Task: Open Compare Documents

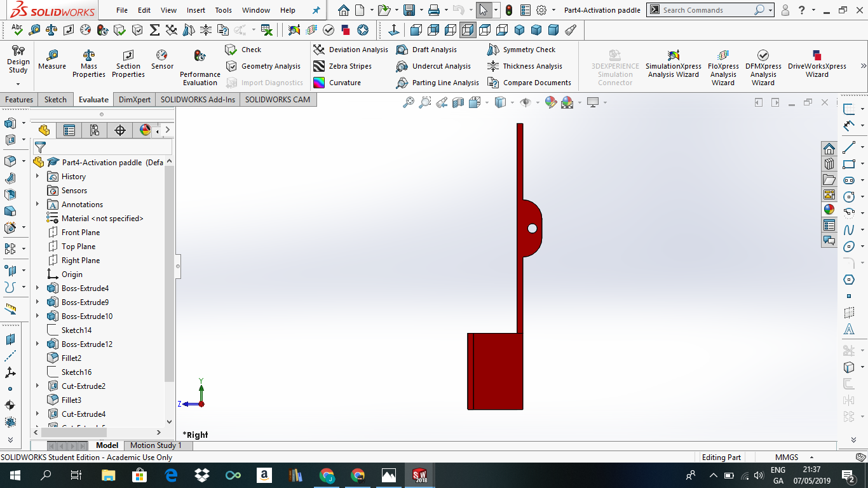Action: click(x=529, y=83)
